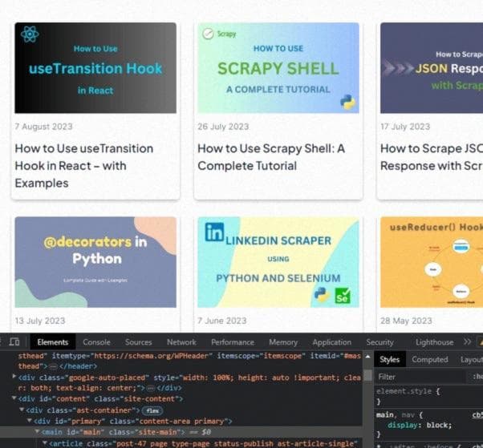
Task: Switch to the Elements tab
Action: [53, 342]
